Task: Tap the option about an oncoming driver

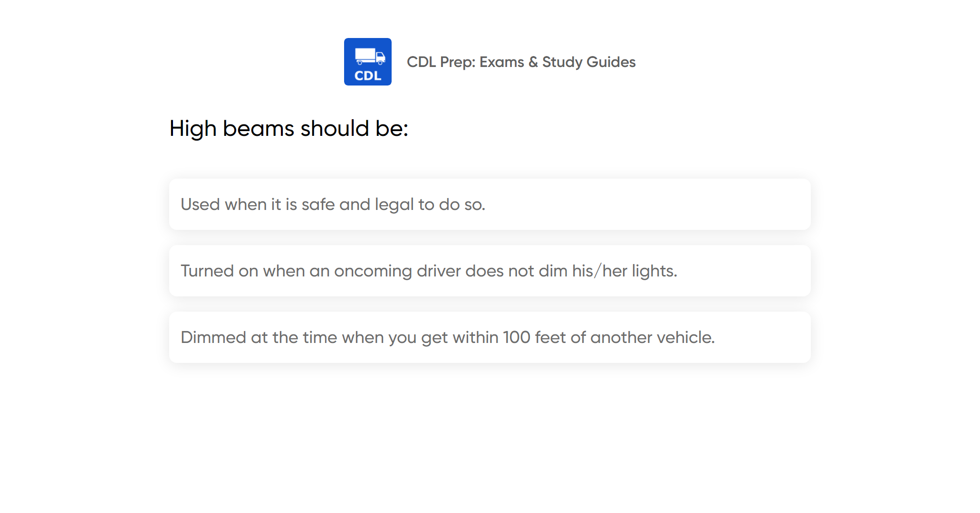Action: pyautogui.click(x=429, y=271)
